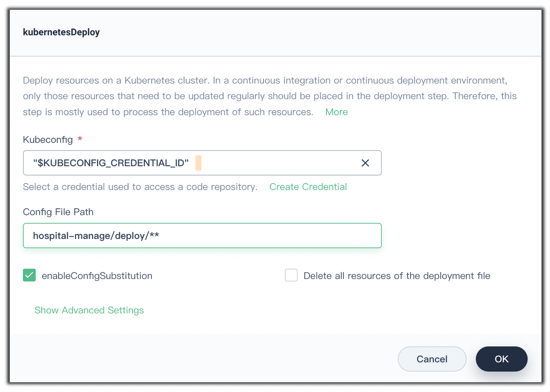Screen dimensions: 550x392
Task: Click the Config File Path label
Action: pyautogui.click(x=58, y=212)
